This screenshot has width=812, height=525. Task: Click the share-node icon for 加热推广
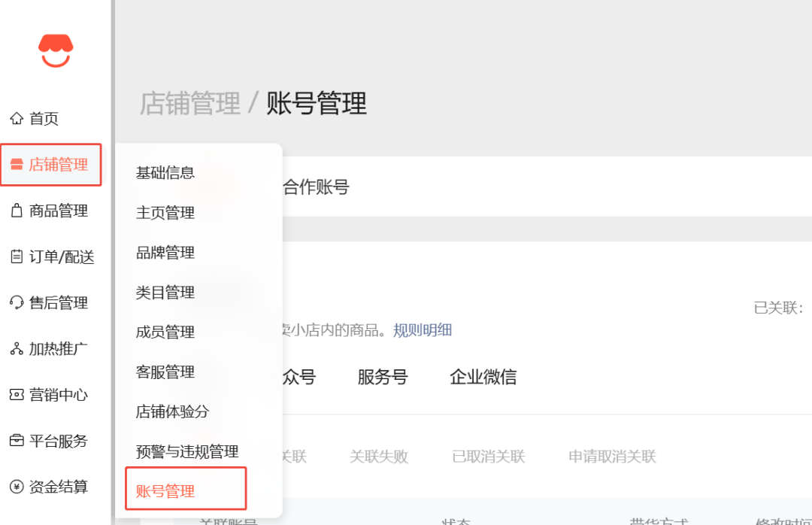coord(17,349)
